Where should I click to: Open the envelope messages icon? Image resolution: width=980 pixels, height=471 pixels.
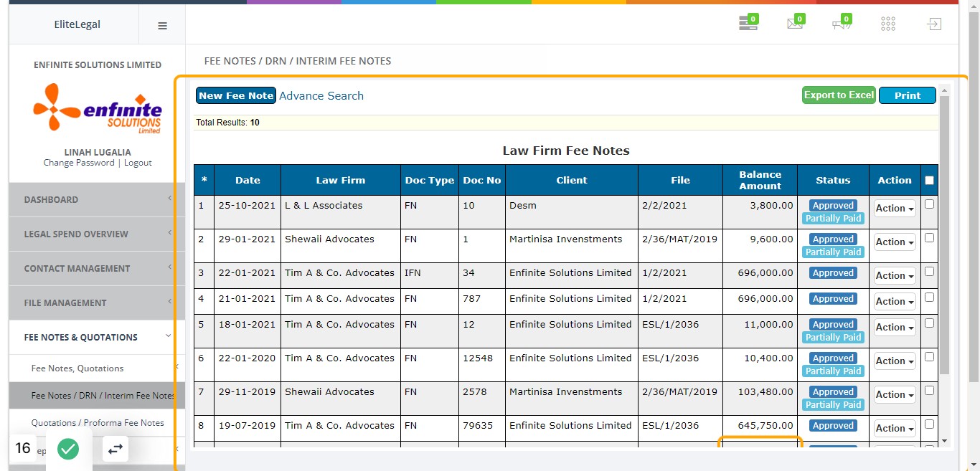click(x=795, y=24)
